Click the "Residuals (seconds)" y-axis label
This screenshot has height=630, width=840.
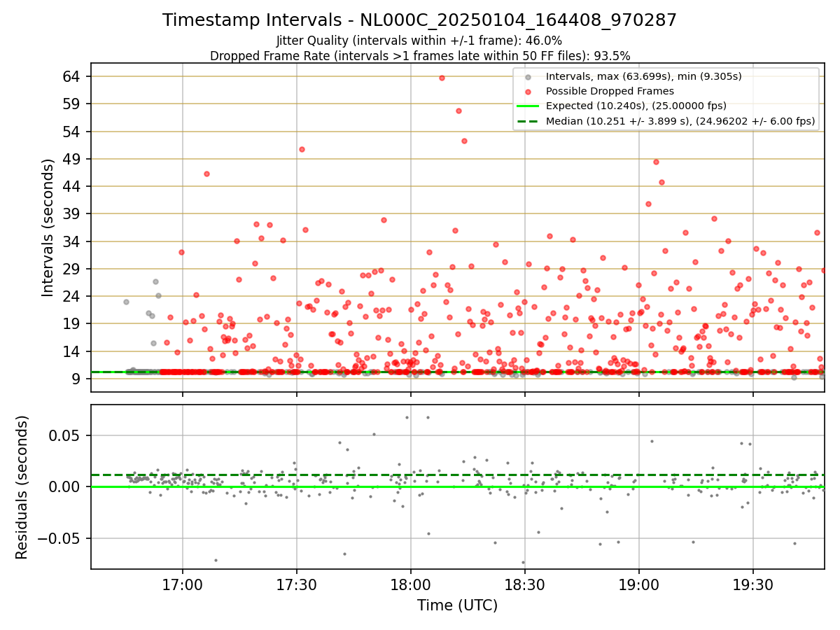point(22,487)
